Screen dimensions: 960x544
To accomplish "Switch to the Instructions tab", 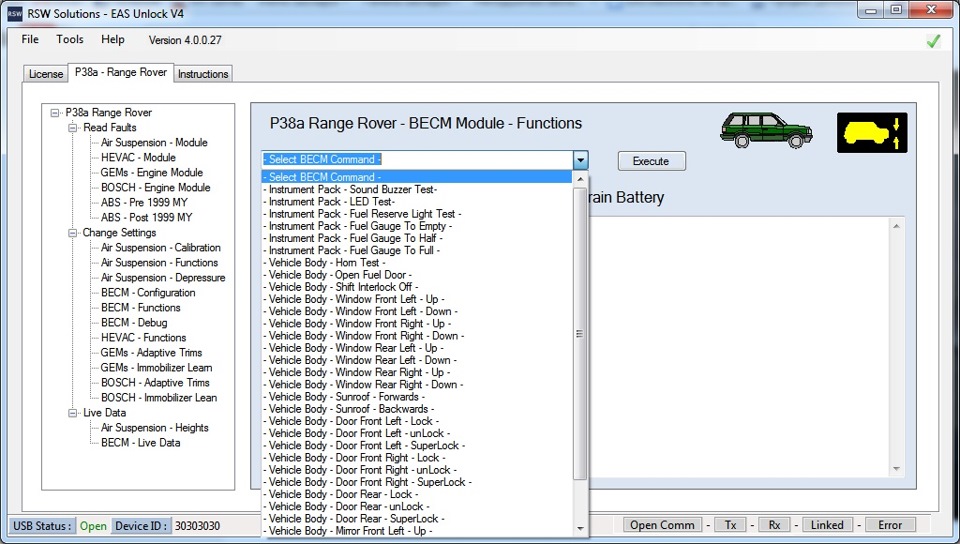I will (x=203, y=73).
